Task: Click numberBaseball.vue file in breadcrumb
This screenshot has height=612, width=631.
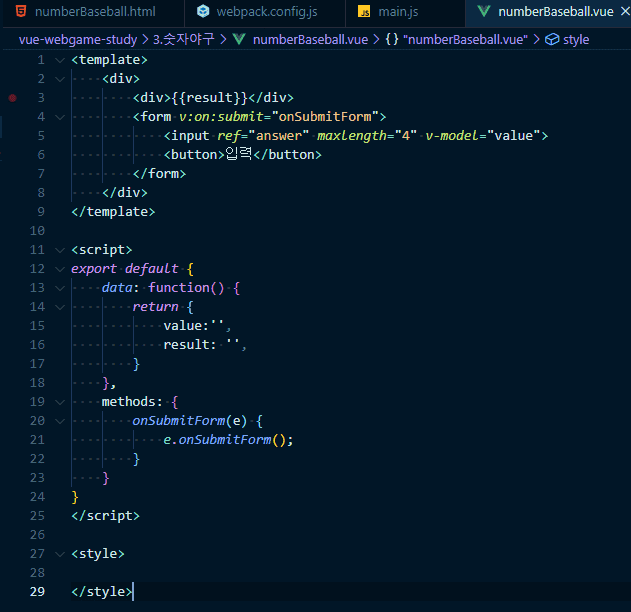Action: coord(310,39)
